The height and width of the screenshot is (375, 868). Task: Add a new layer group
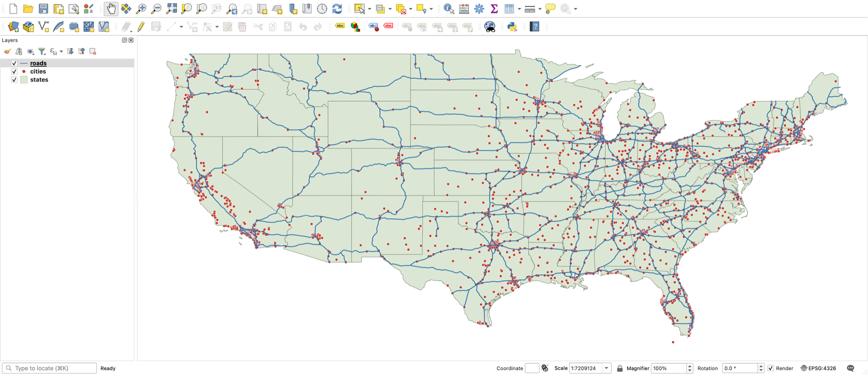point(19,51)
